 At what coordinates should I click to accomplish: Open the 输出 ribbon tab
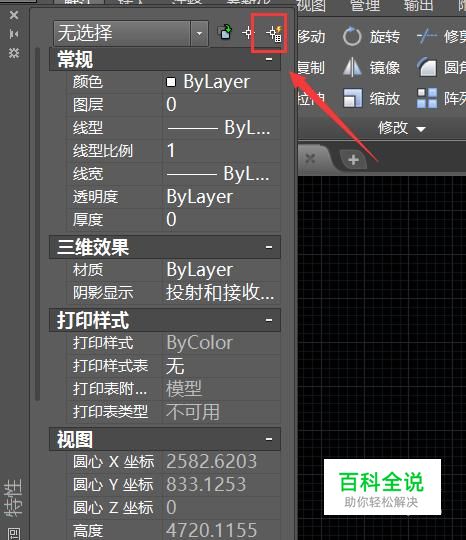(x=418, y=5)
